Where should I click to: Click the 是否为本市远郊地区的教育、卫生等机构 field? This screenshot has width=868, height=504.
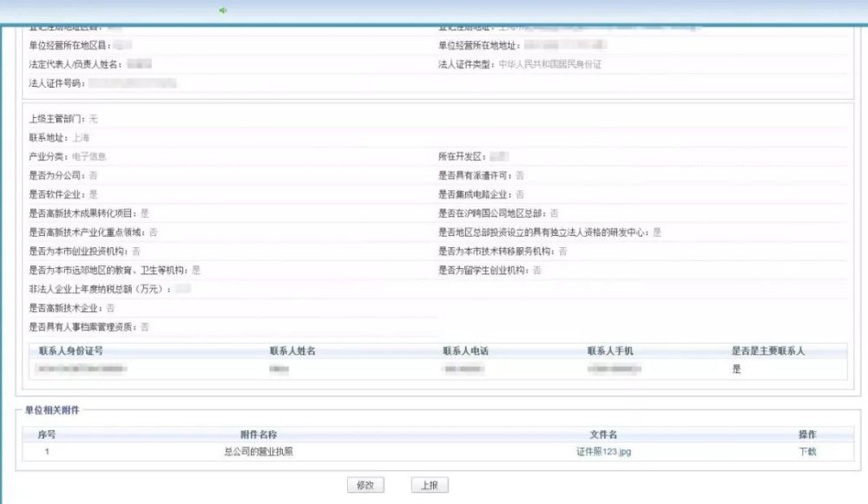(x=115, y=270)
